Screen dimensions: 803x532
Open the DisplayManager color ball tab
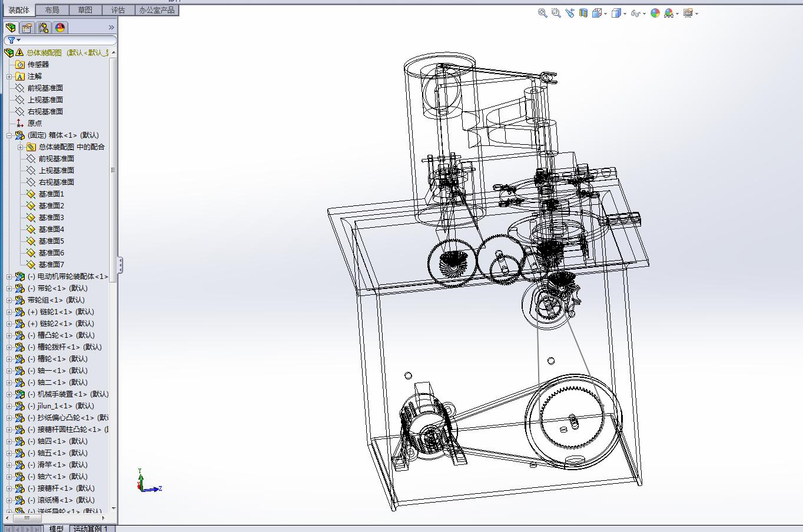tap(60, 28)
